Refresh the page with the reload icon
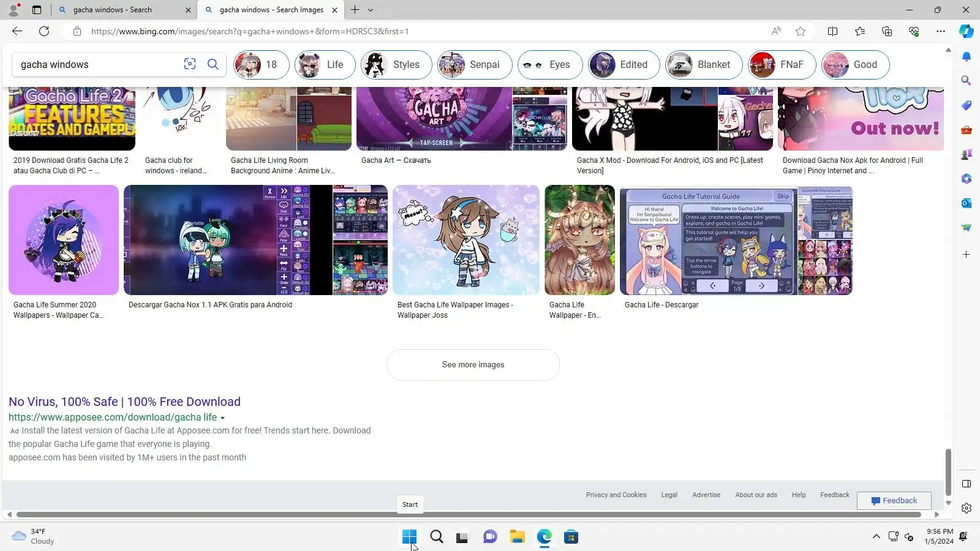Viewport: 980px width, 551px height. 44,31
